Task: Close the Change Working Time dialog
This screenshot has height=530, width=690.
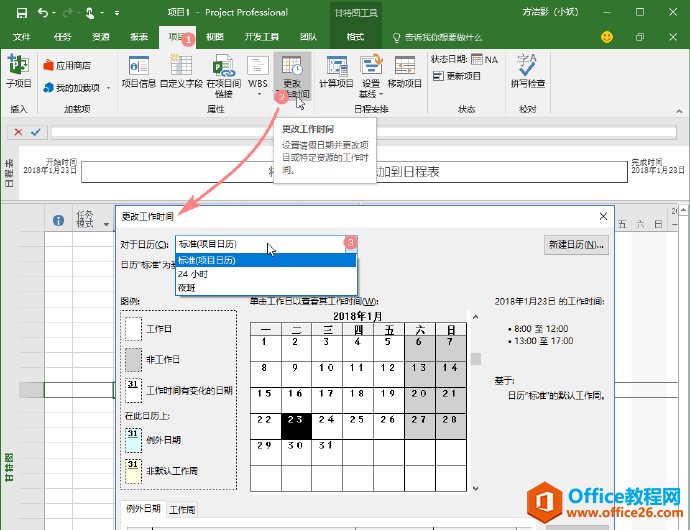Action: [x=603, y=216]
